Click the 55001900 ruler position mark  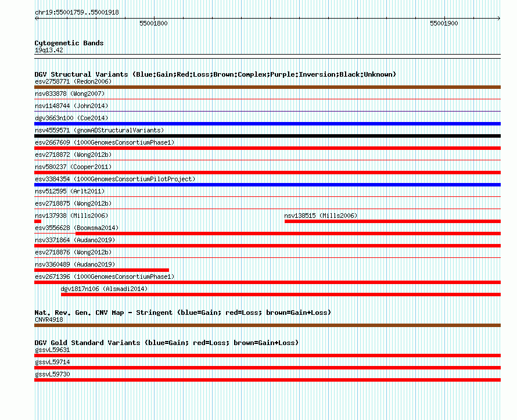pos(444,23)
